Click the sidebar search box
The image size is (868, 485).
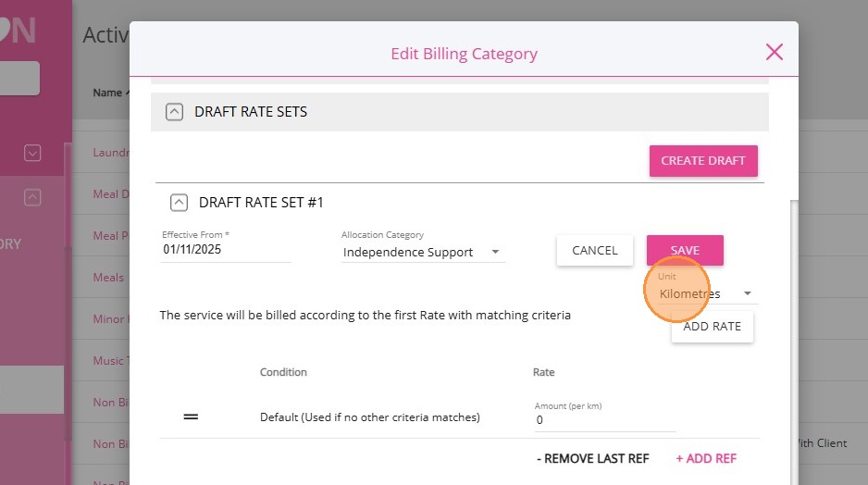pyautogui.click(x=19, y=79)
